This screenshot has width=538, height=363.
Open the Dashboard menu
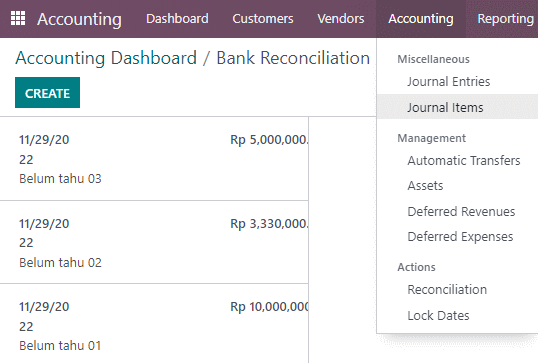(x=177, y=19)
